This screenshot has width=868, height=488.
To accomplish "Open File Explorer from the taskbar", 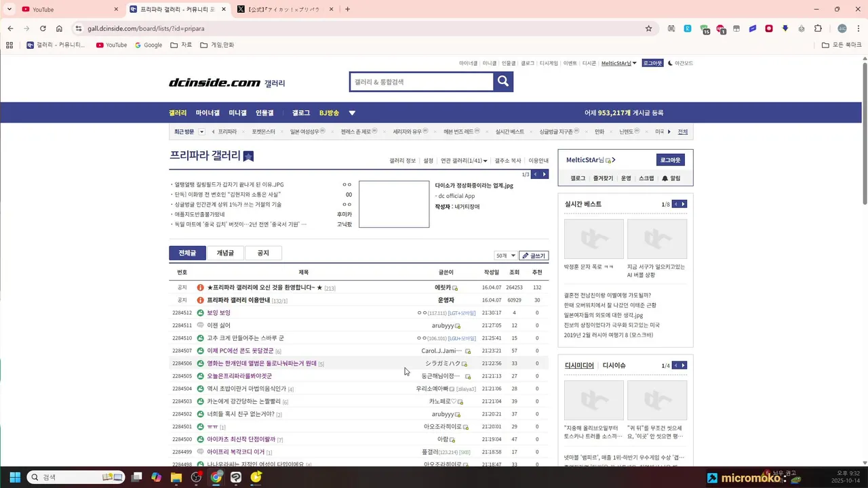I will click(176, 477).
